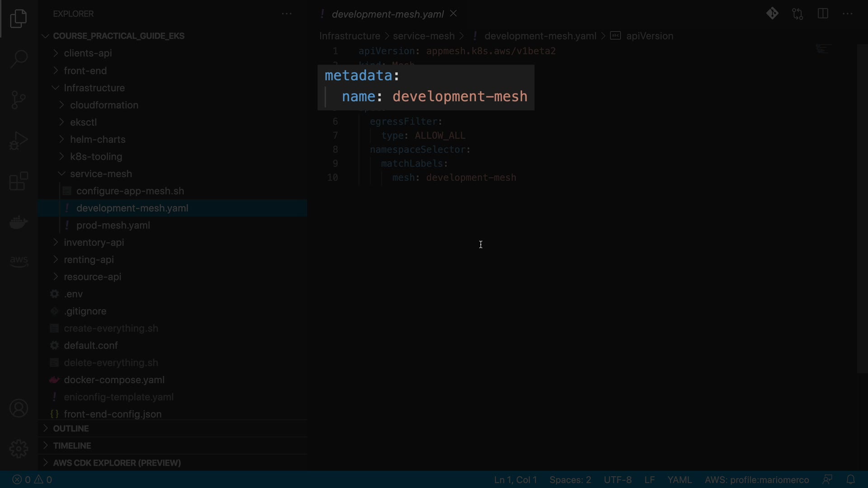868x488 pixels.
Task: Collapse the service-mesh folder
Action: coord(101,174)
